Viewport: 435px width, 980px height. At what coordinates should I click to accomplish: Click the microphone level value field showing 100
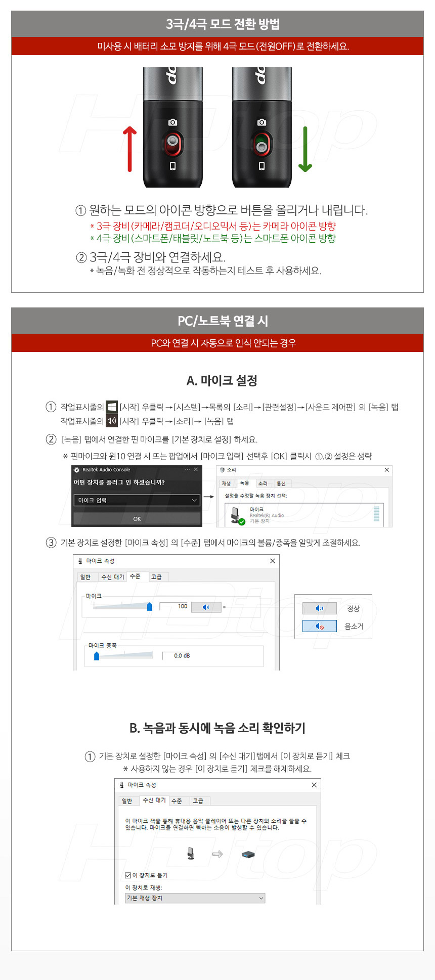point(175,606)
